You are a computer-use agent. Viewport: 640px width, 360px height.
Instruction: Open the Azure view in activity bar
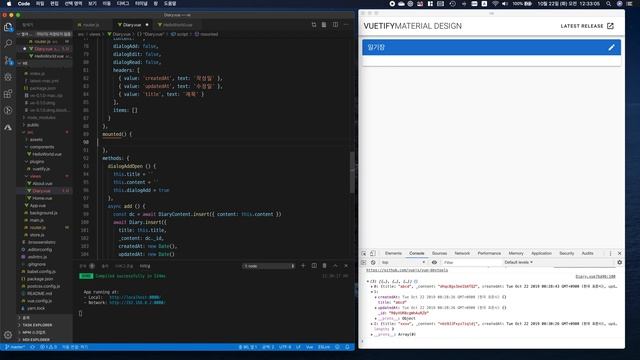pos(8,127)
